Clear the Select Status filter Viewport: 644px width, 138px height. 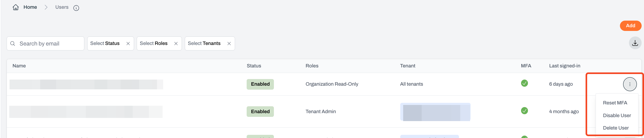[128, 44]
